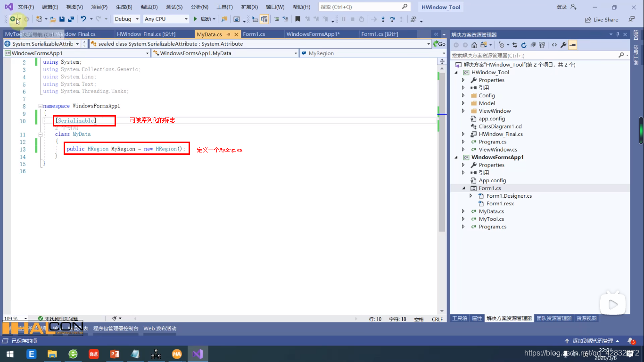Click the Go button in navigation bar
Image resolution: width=644 pixels, height=362 pixels.
tap(439, 44)
